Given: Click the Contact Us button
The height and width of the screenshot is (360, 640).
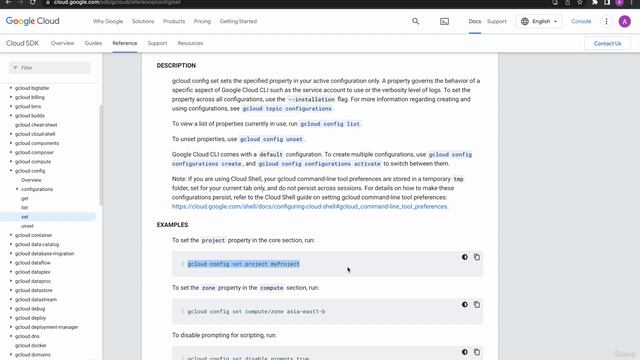Looking at the screenshot, I should pos(607,43).
